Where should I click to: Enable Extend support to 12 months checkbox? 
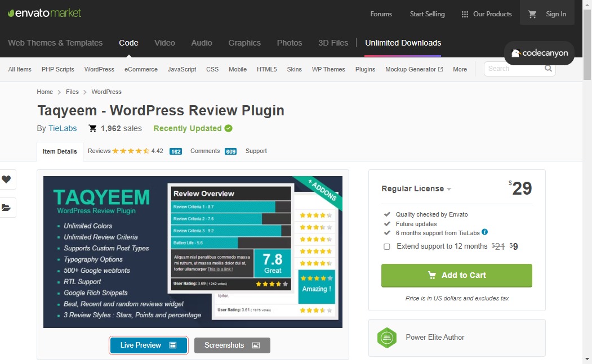tap(386, 246)
